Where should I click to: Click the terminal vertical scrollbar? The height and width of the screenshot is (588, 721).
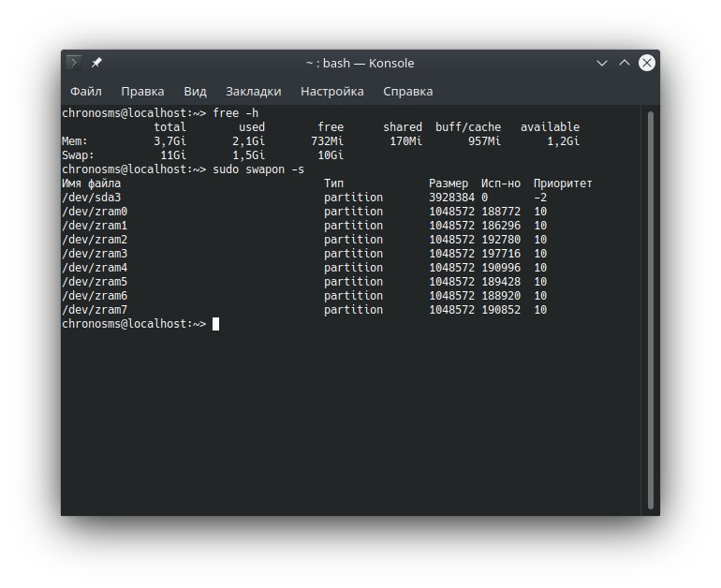pos(650,310)
